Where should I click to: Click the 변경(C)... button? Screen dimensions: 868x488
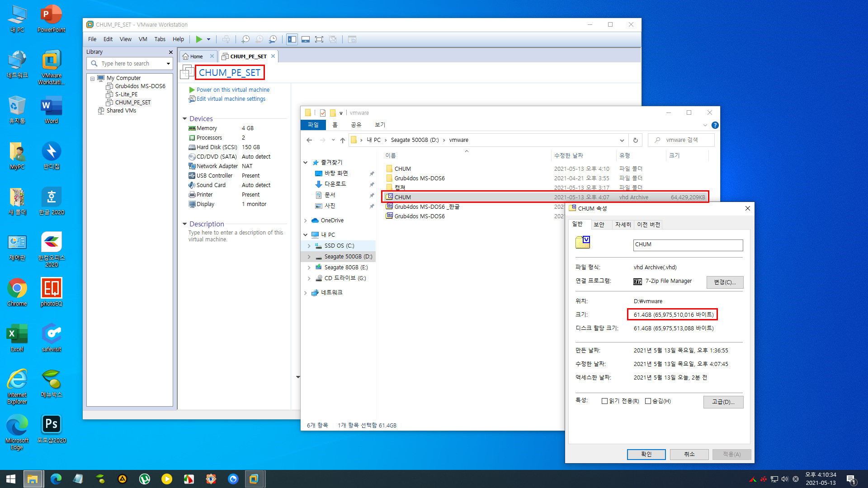pyautogui.click(x=725, y=282)
